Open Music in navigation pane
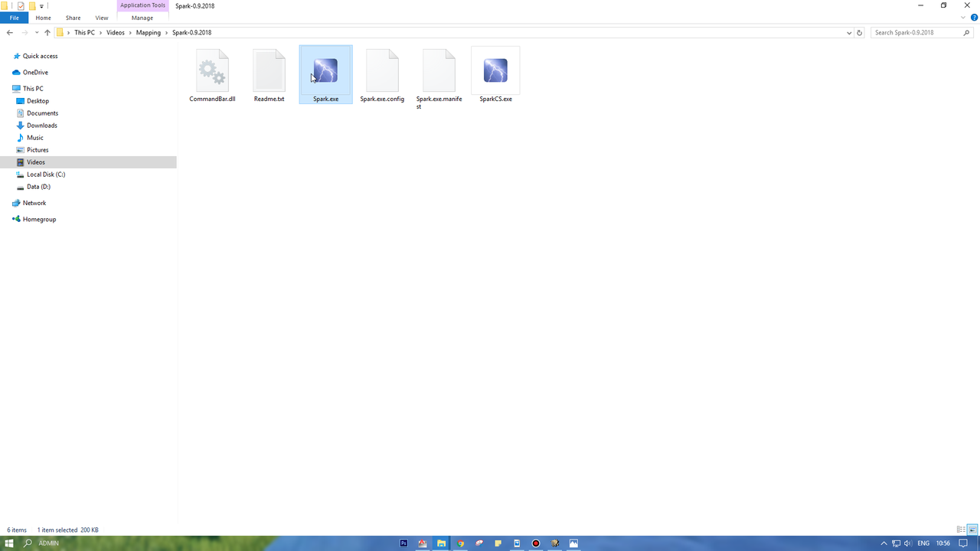The height and width of the screenshot is (551, 980). [35, 137]
